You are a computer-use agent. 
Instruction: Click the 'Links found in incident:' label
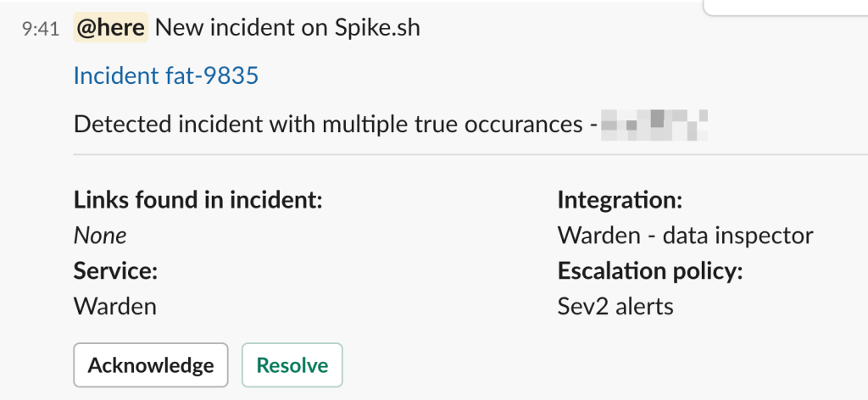click(198, 201)
